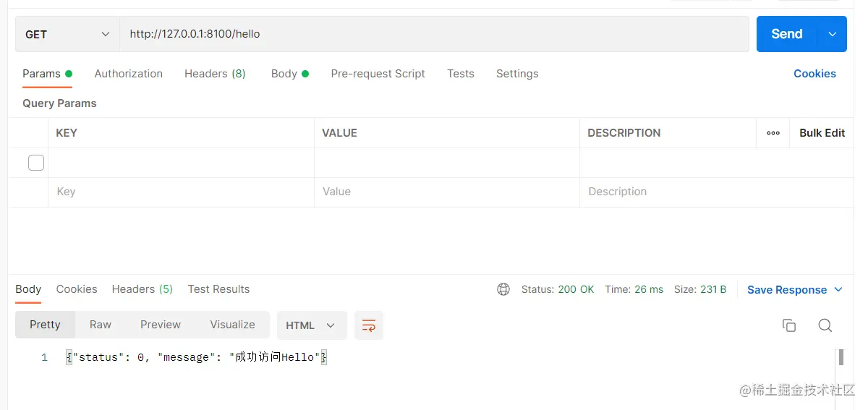Switch to Visualize response view

[232, 325]
